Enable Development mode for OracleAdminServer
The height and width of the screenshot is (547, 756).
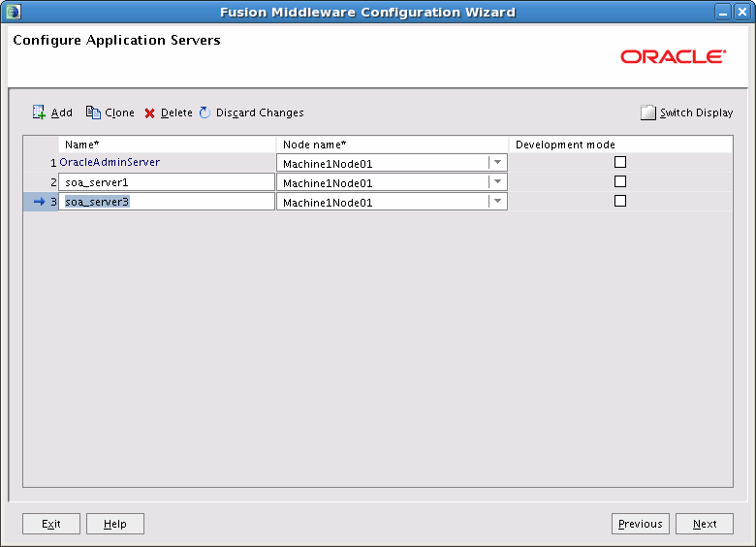(x=620, y=162)
